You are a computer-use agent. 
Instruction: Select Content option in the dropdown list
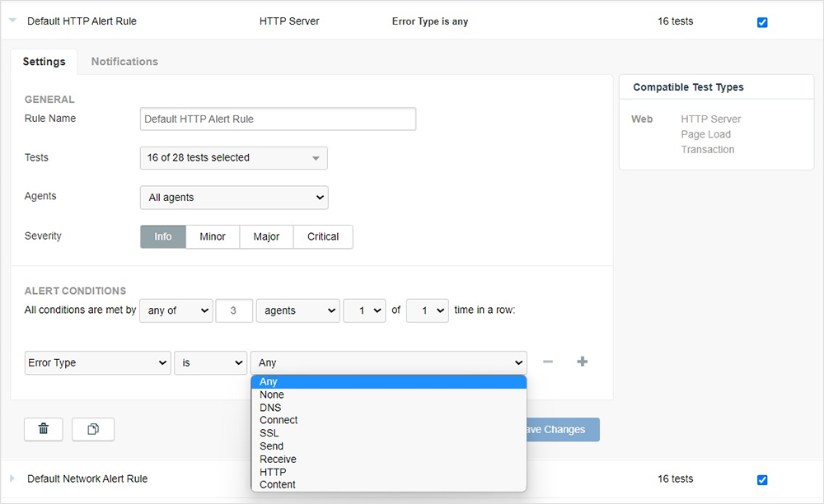coord(278,485)
